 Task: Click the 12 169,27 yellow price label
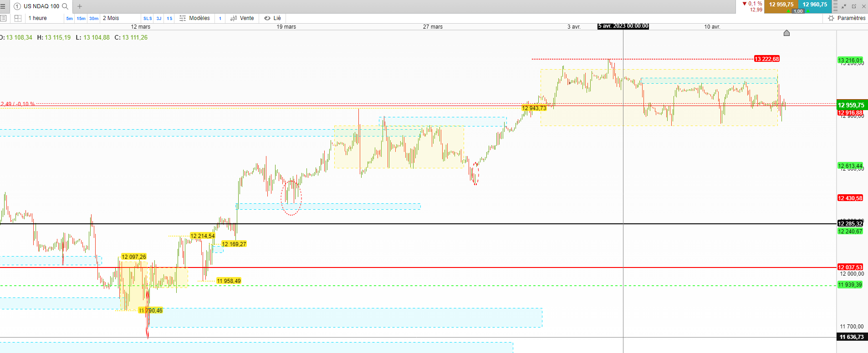234,244
